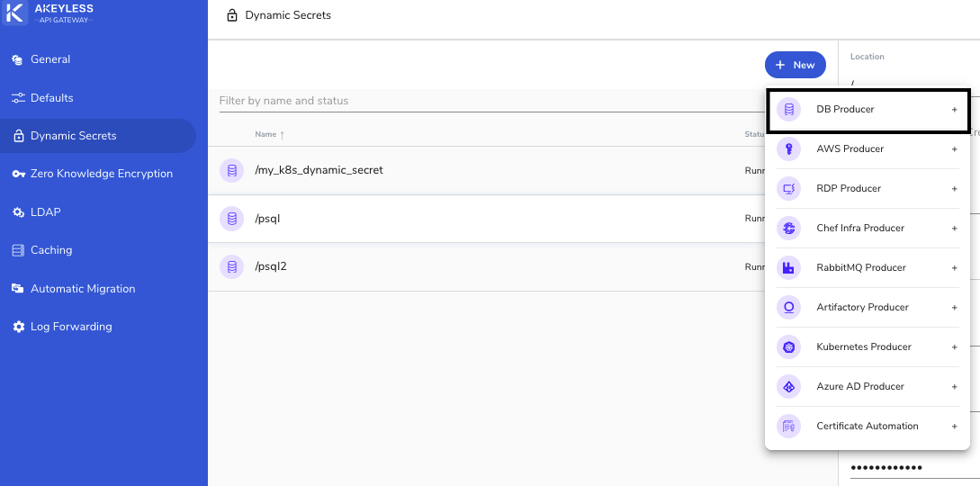The image size is (980, 486).
Task: Click plus sign next to DB Producer
Action: [955, 109]
